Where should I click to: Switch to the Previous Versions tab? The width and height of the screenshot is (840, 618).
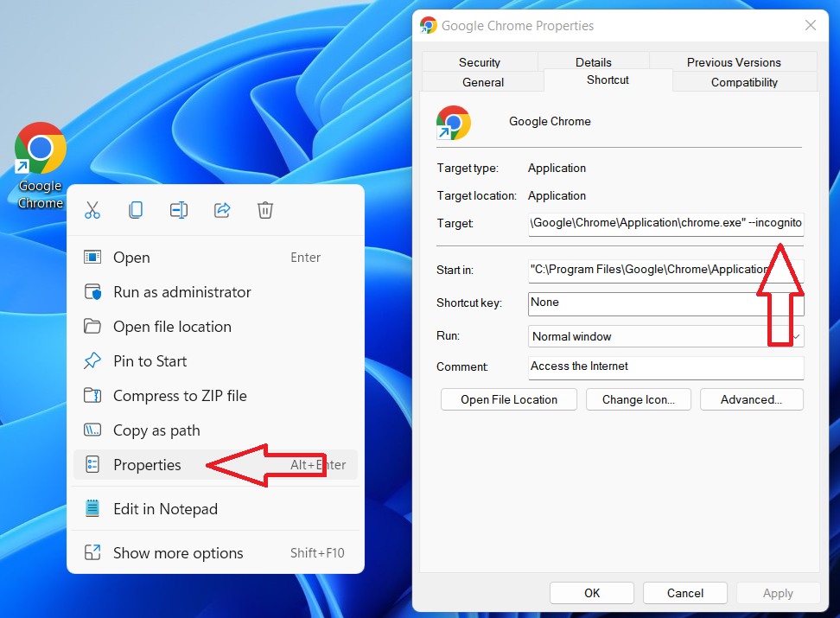[x=734, y=62]
